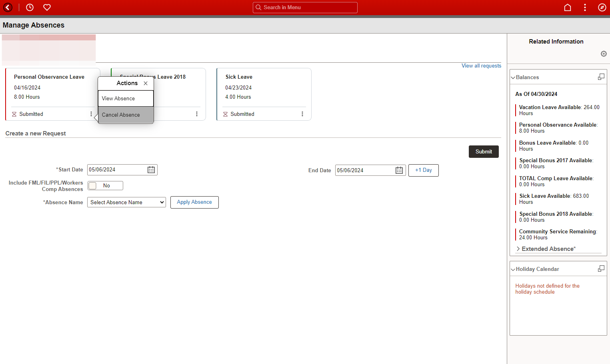
Task: Click the Apply Absence button
Action: 194,202
